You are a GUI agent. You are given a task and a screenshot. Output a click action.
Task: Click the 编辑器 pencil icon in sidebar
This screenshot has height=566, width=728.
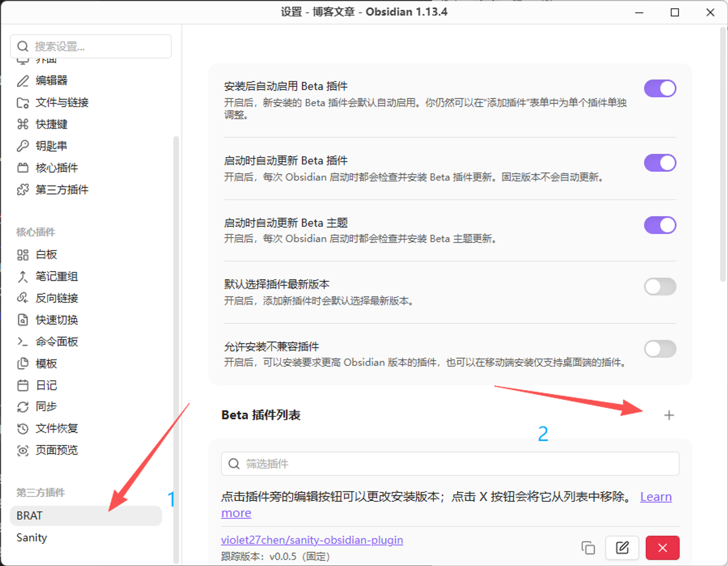click(23, 81)
